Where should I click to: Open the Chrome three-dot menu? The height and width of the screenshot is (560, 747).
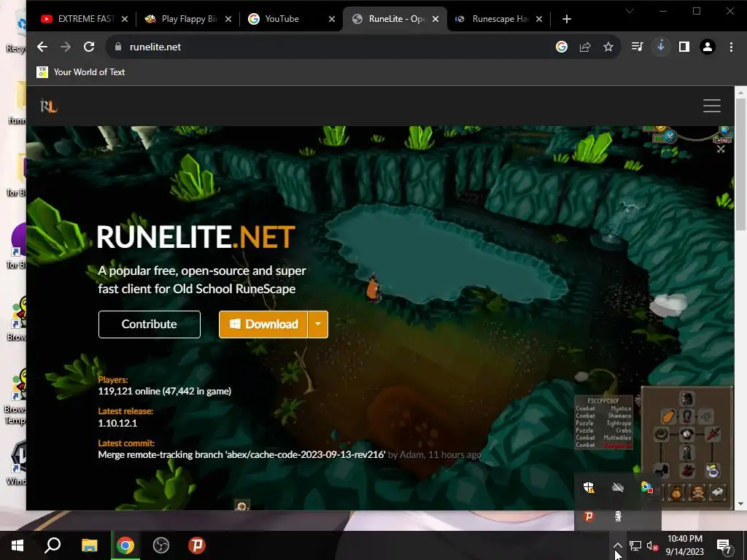731,47
